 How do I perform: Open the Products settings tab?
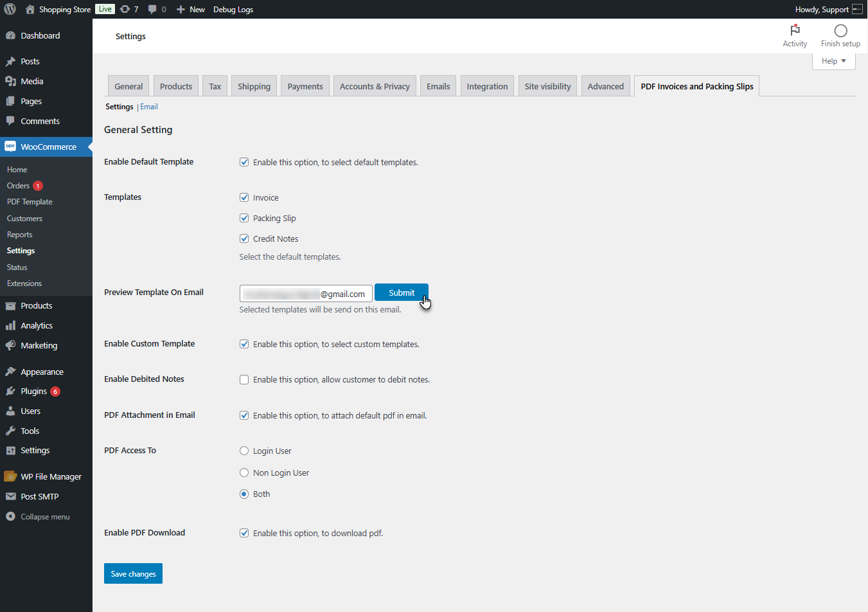[x=176, y=86]
